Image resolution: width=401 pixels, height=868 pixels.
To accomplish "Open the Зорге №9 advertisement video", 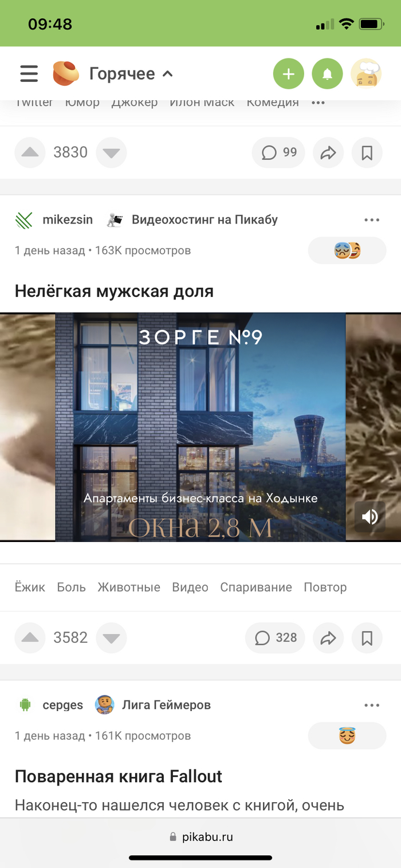I will click(x=200, y=427).
